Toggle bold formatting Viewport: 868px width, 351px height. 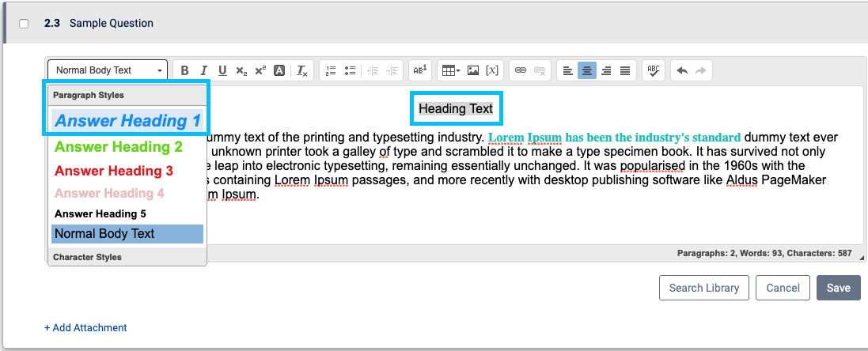click(185, 70)
